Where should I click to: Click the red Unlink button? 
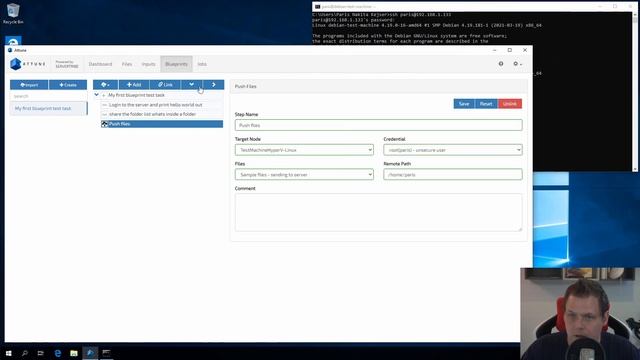[510, 104]
